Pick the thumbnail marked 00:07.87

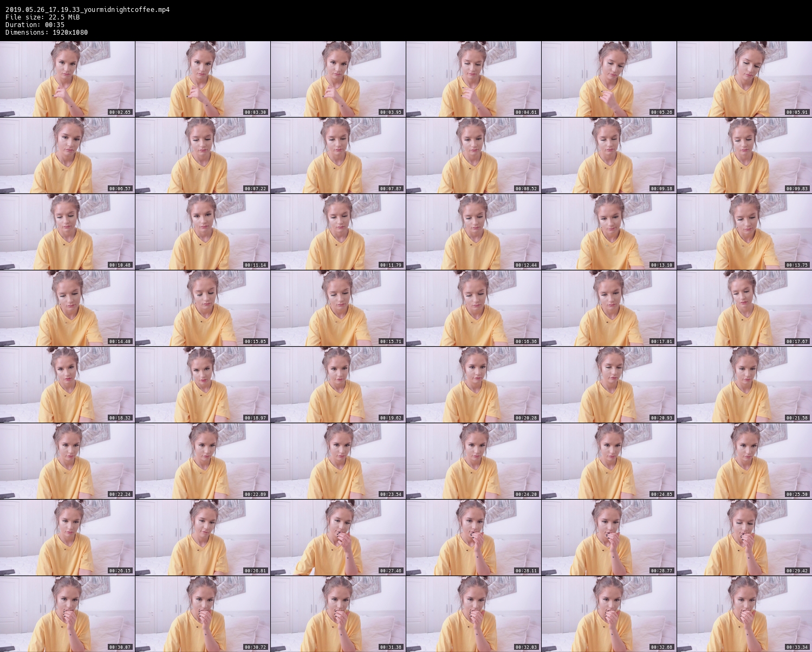pos(338,156)
